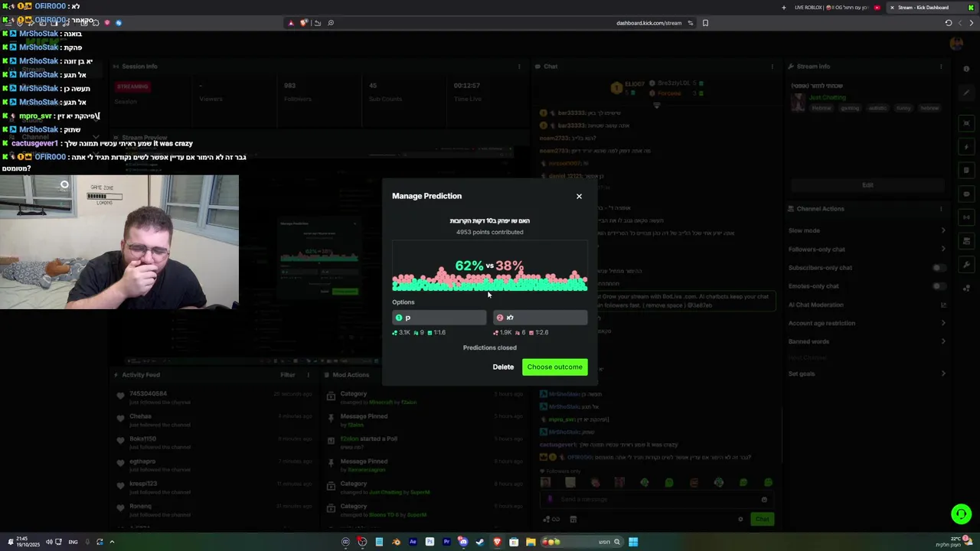Open Discord from the taskbar

coord(463,542)
